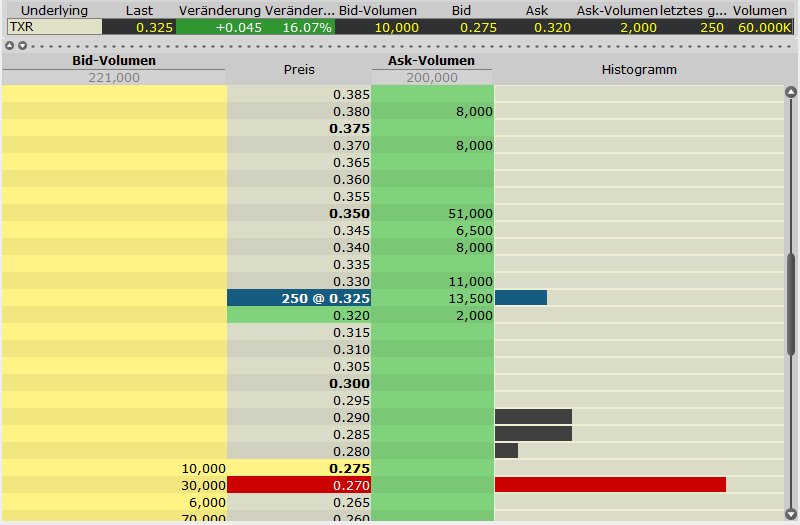Click the Histogramm column header
Viewport: 800px width, 525px height.
[639, 70]
